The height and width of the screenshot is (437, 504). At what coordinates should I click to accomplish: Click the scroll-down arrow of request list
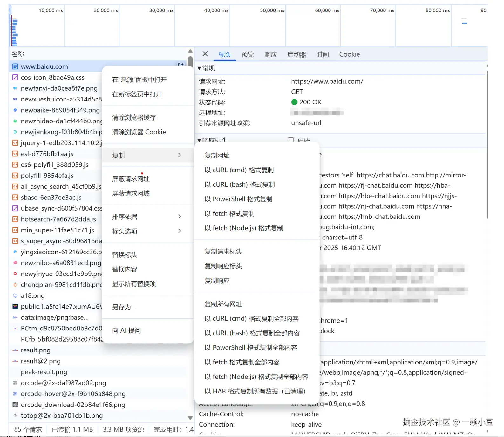click(x=190, y=418)
